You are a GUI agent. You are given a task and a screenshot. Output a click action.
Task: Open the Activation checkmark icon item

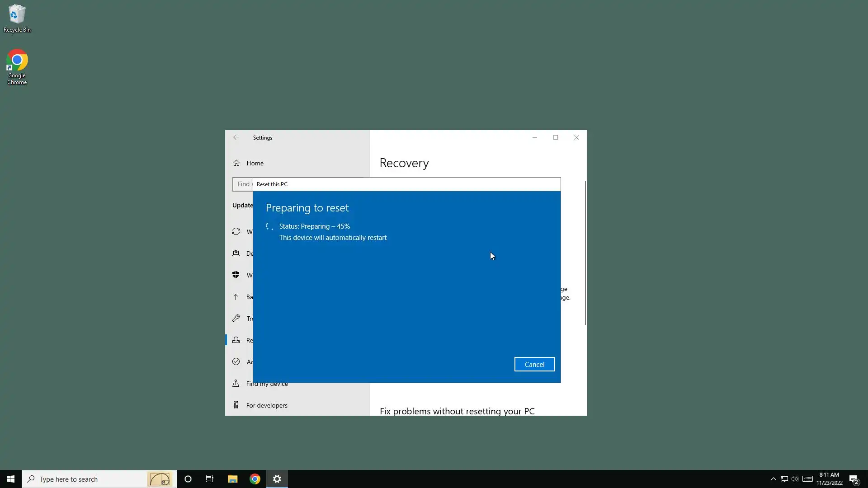pos(236,361)
